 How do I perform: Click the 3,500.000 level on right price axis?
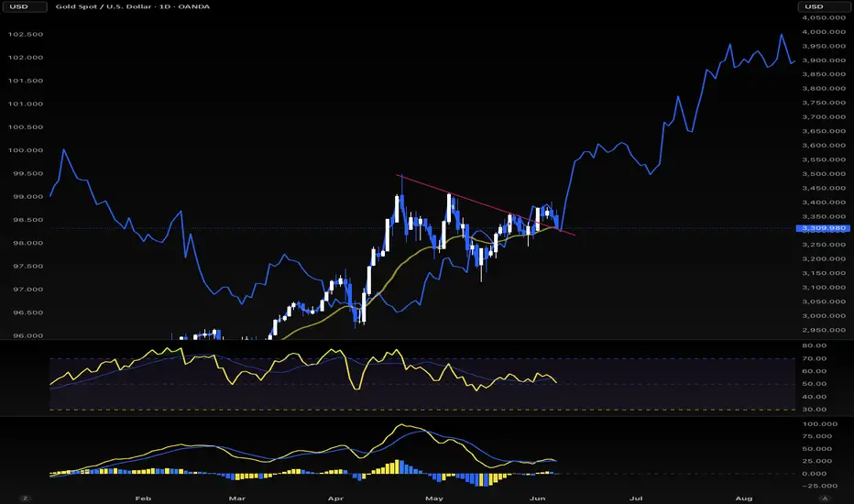pyautogui.click(x=824, y=174)
